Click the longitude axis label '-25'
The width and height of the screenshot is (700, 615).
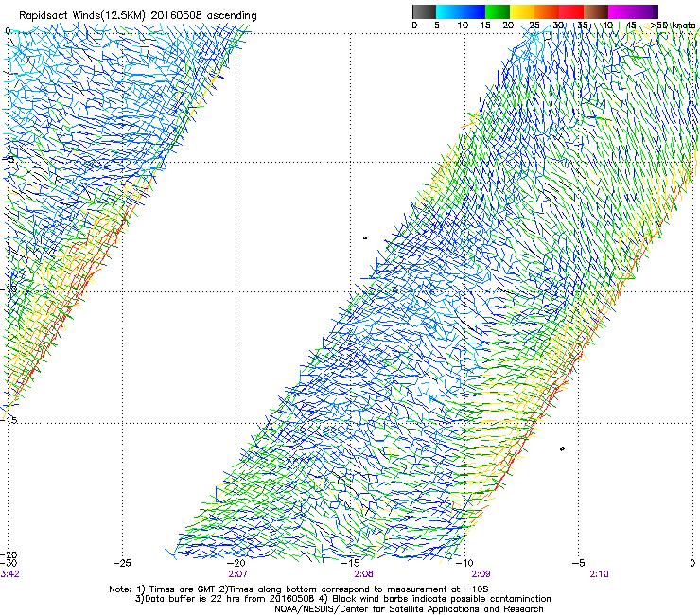(x=122, y=563)
